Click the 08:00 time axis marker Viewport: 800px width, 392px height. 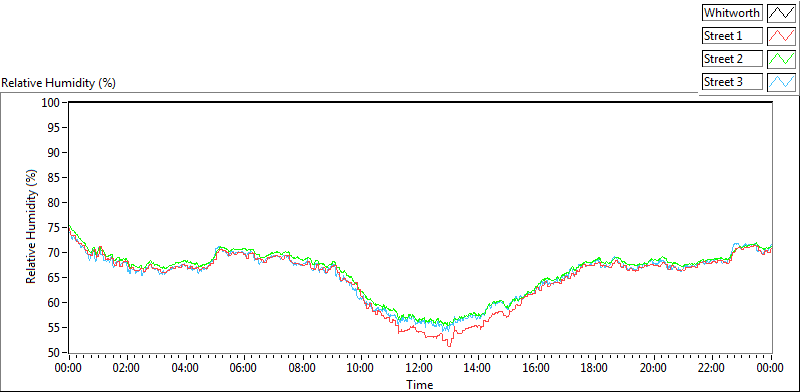click(303, 369)
